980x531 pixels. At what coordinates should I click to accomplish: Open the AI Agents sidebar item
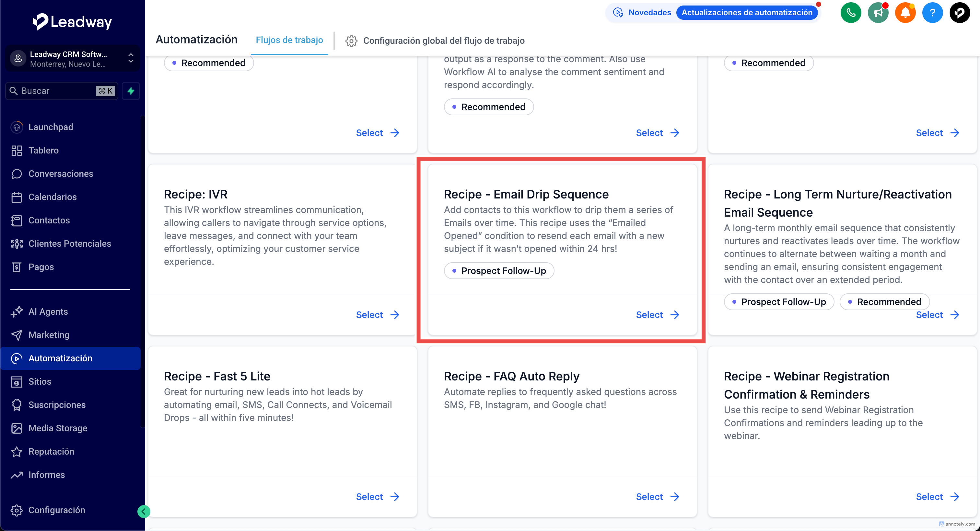[48, 311]
